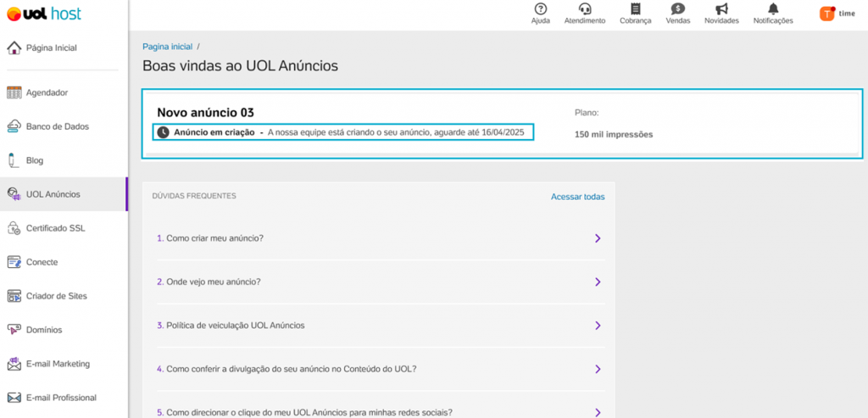Image resolution: width=868 pixels, height=418 pixels.
Task: Click the 'Pagina inicial' breadcrumb link
Action: tap(168, 47)
